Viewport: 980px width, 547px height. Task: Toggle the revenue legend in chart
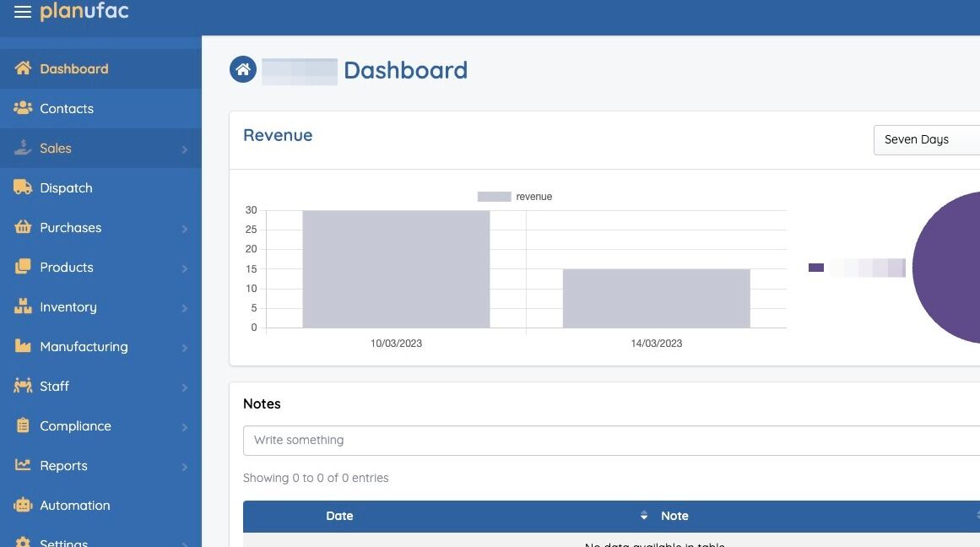click(x=514, y=197)
